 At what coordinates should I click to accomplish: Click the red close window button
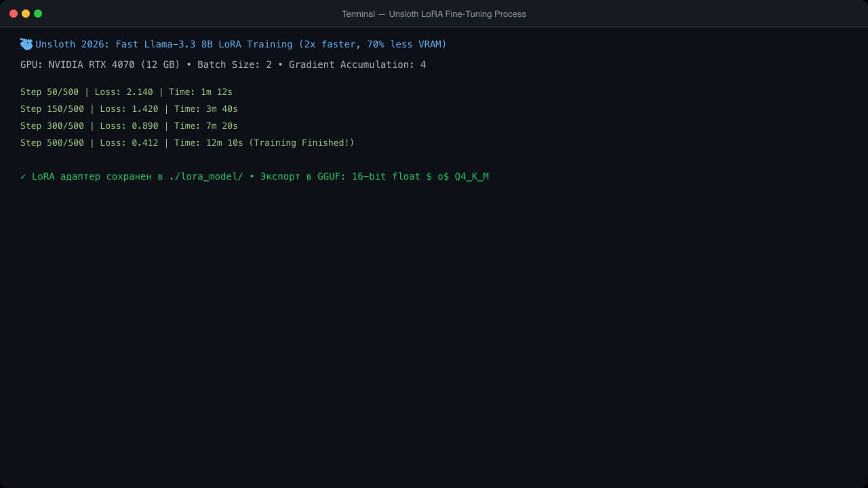[14, 14]
